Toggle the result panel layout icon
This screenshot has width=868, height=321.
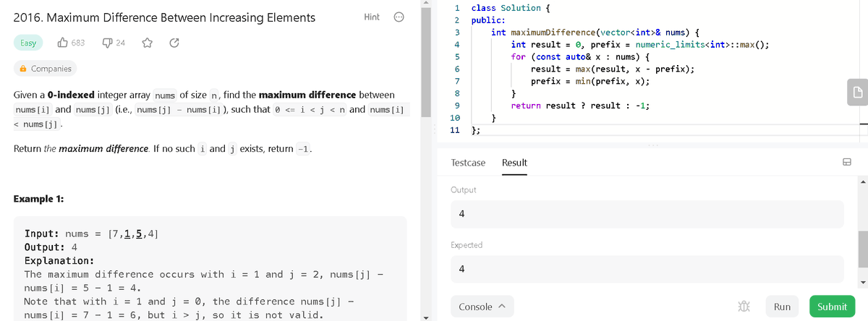point(846,163)
